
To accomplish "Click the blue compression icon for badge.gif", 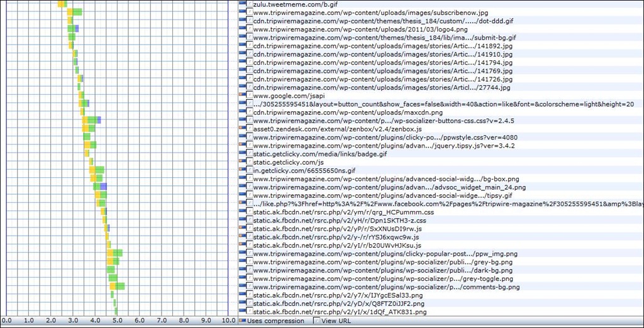I will pyautogui.click(x=241, y=153).
